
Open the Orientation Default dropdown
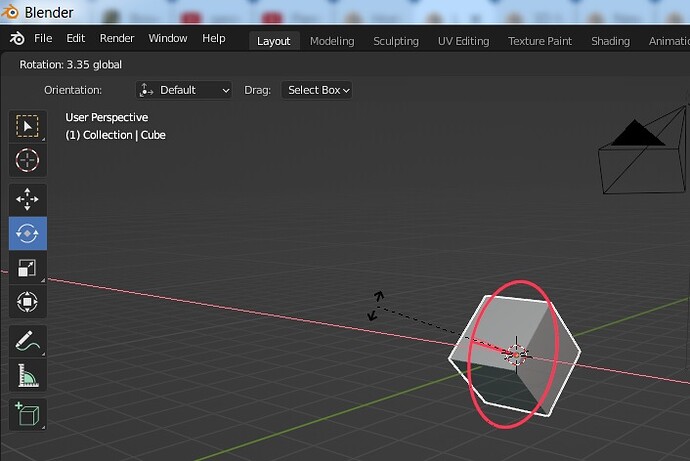184,90
